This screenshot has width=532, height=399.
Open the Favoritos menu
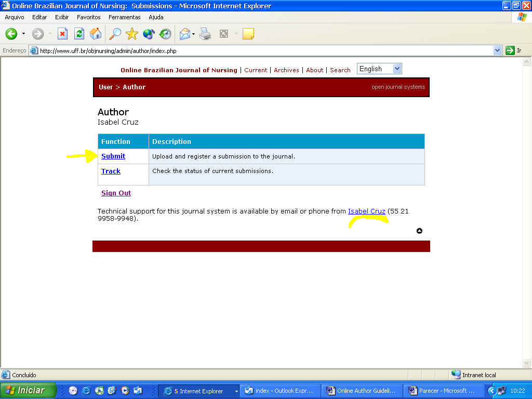tap(89, 17)
